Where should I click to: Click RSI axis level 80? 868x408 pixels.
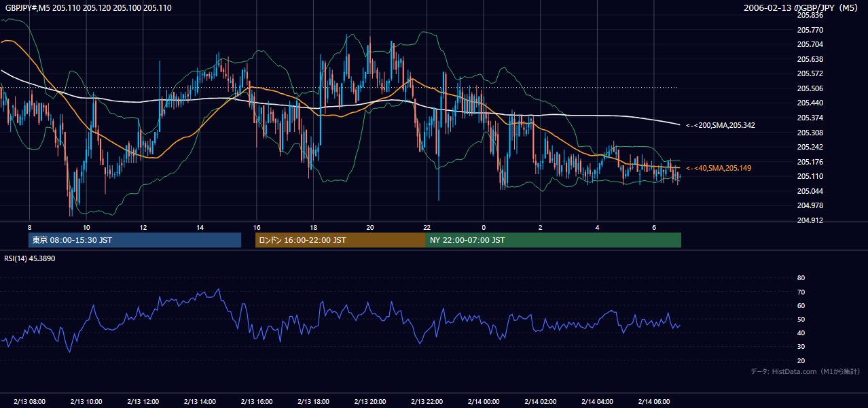[801, 278]
